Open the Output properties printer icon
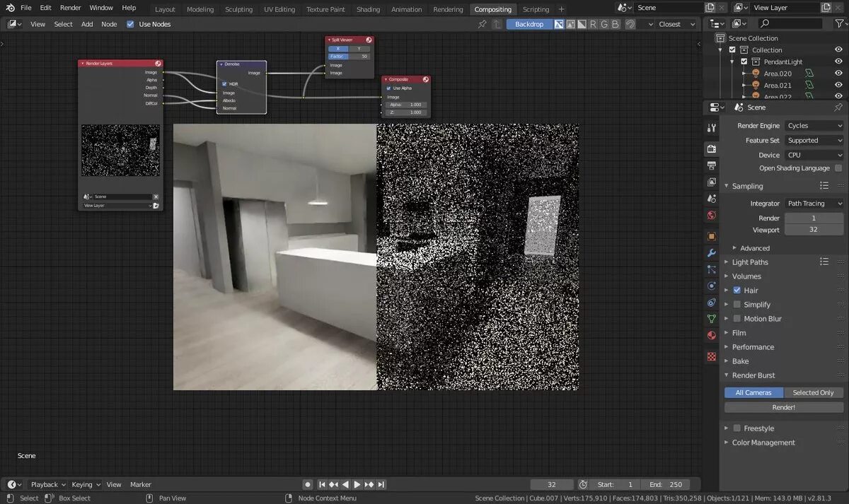The image size is (849, 504). (712, 165)
